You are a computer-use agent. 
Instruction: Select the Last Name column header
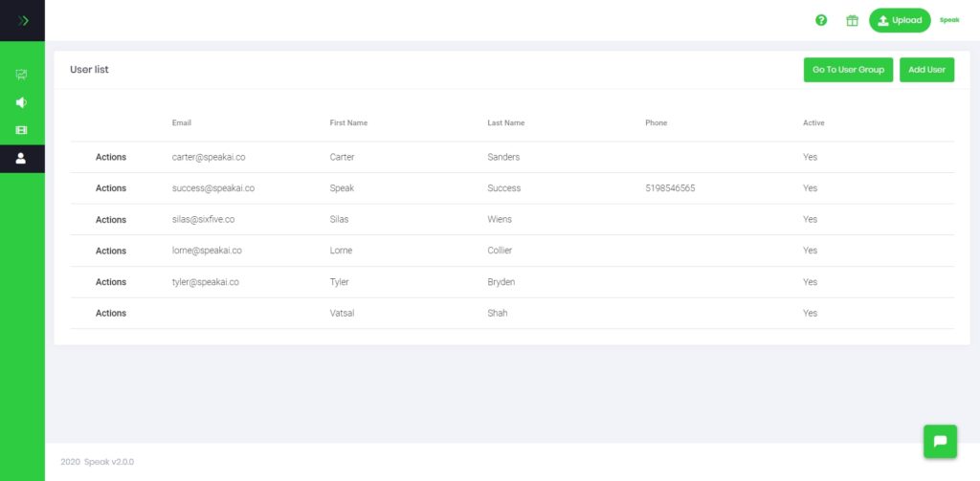(x=505, y=123)
